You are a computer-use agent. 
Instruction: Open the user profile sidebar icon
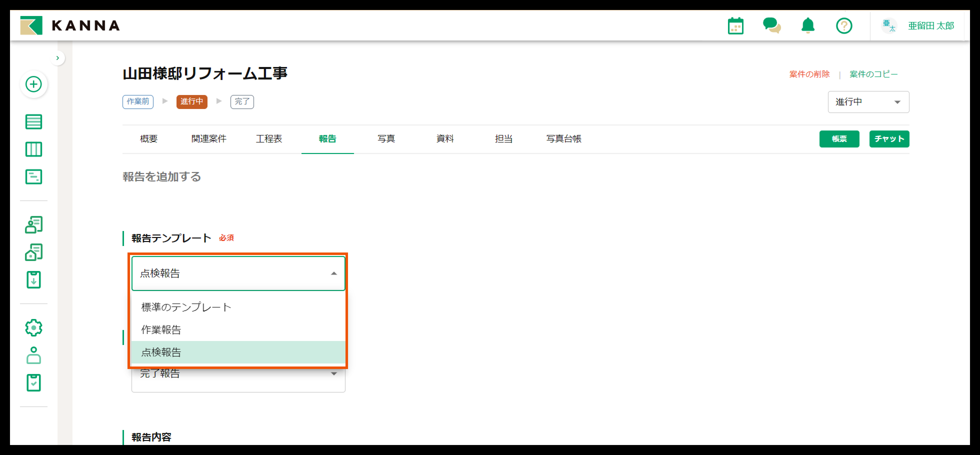(x=33, y=355)
